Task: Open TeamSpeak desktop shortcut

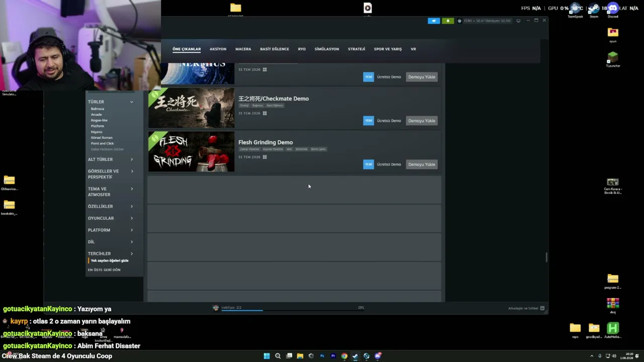Action: point(575,10)
